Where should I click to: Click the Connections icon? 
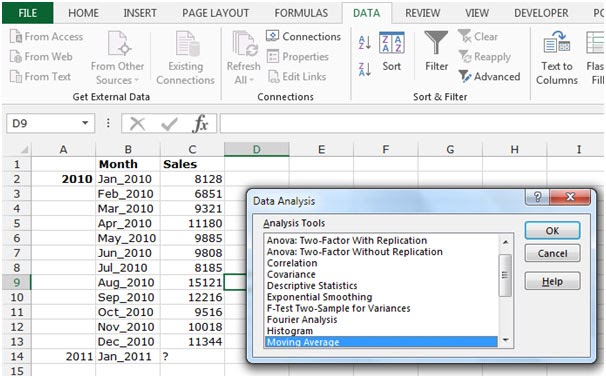pyautogui.click(x=272, y=36)
